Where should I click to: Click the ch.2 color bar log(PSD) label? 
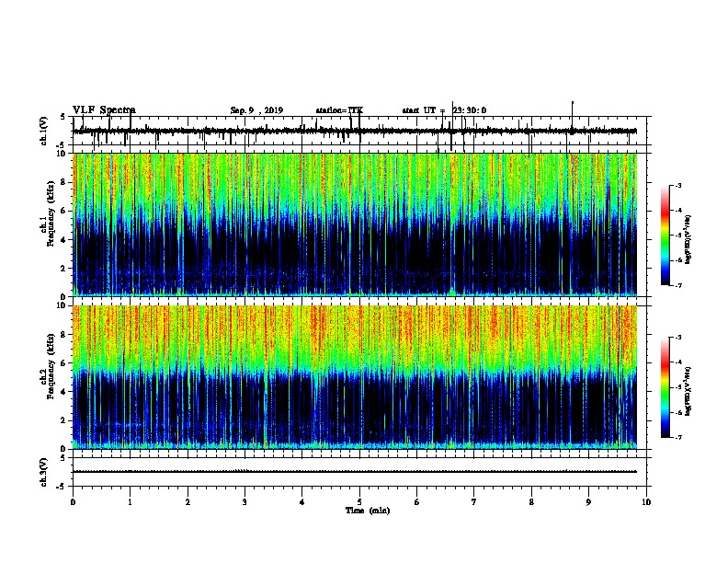(688, 391)
